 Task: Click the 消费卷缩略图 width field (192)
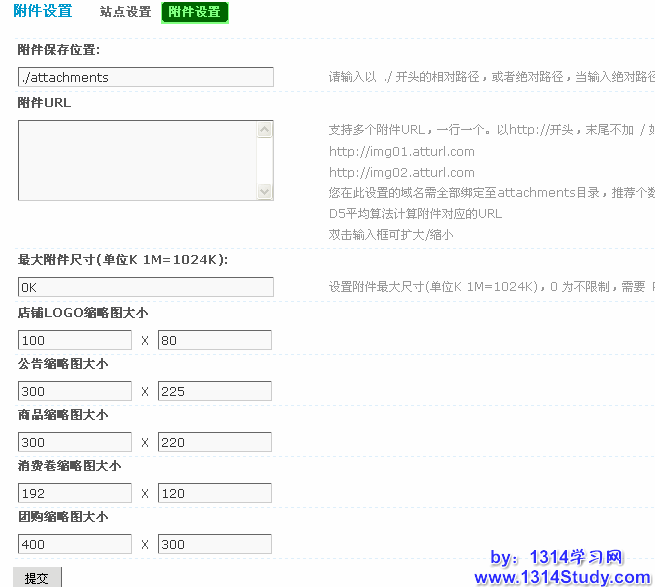pyautogui.click(x=75, y=493)
